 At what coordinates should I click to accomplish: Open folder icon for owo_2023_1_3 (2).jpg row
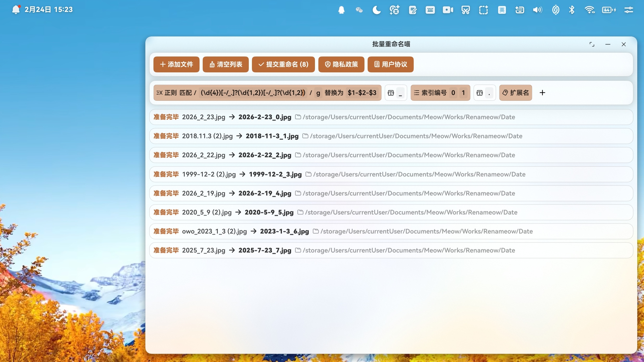coord(315,231)
